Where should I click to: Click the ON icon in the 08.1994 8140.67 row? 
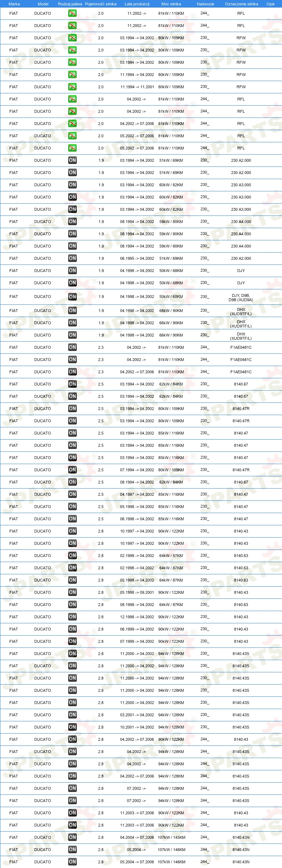[72, 482]
